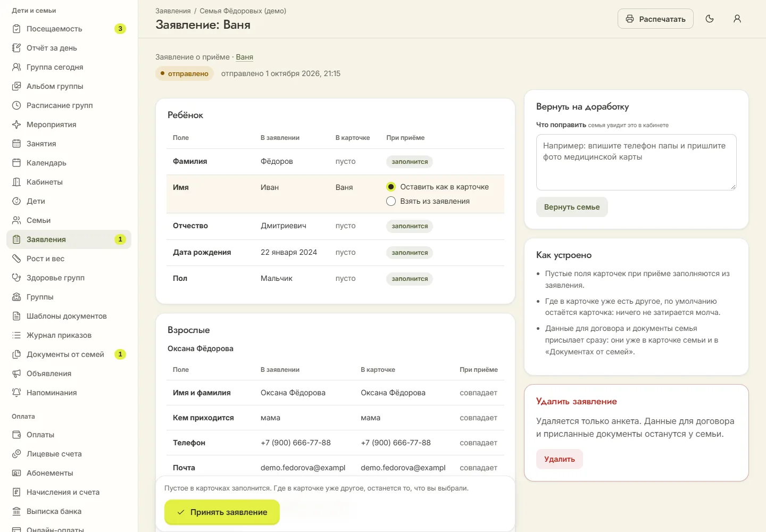Image resolution: width=766 pixels, height=532 pixels.
Task: Select Взять из заявления radio
Action: point(391,201)
